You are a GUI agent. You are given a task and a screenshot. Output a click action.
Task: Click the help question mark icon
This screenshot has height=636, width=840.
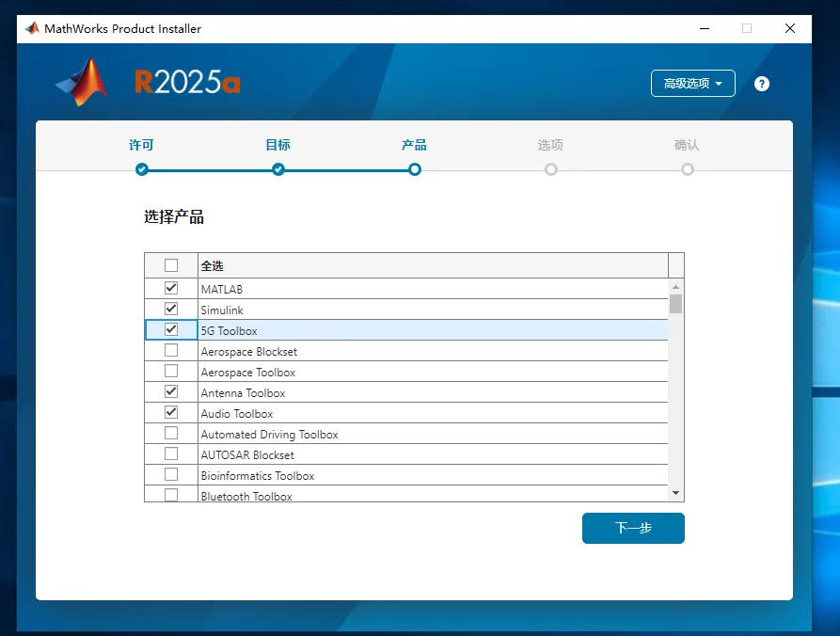[762, 84]
